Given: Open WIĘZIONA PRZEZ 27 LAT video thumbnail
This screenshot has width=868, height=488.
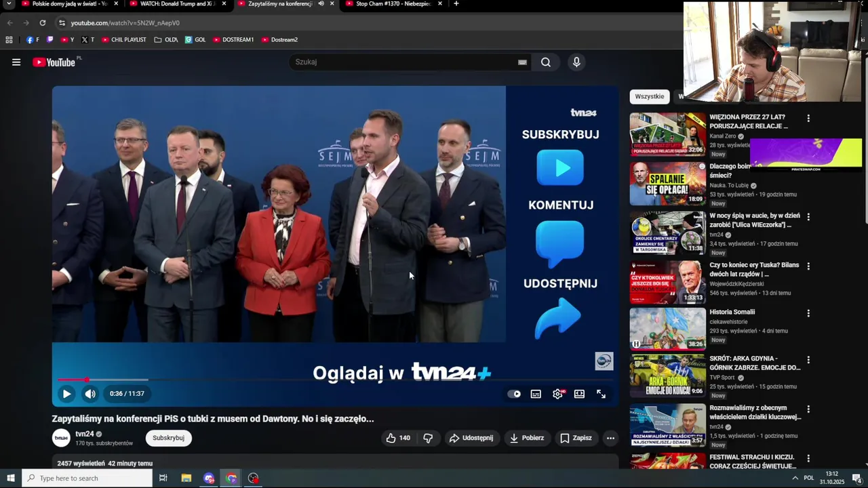Looking at the screenshot, I should tap(668, 134).
